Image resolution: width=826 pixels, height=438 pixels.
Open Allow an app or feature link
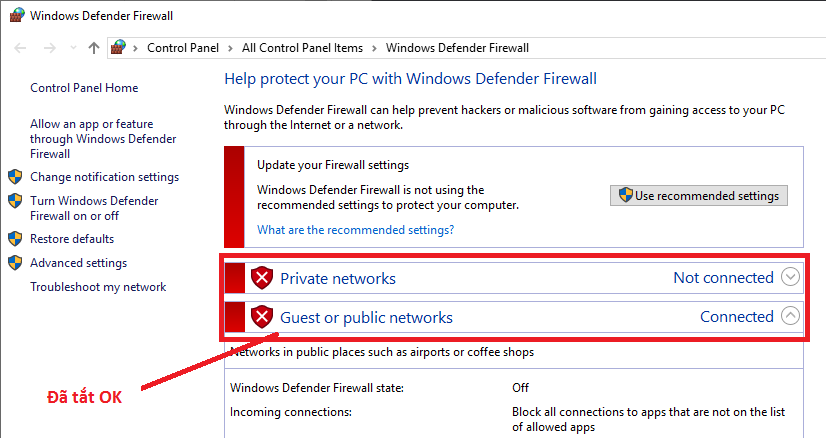coord(103,139)
